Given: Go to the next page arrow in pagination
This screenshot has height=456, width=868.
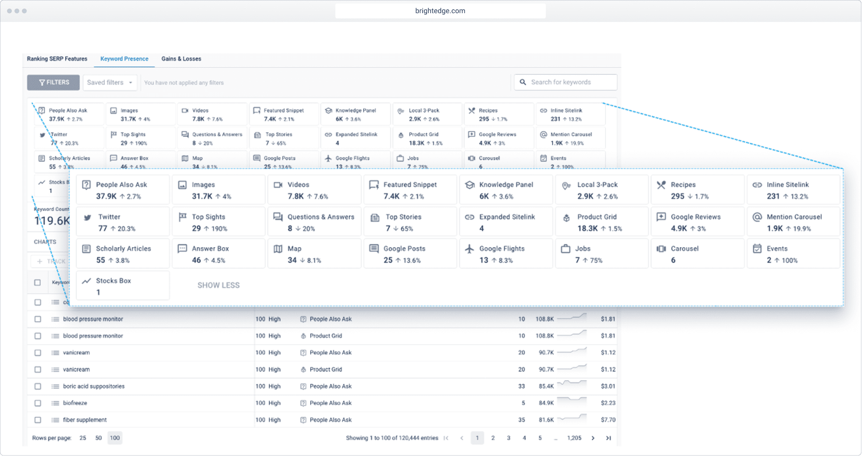Looking at the screenshot, I should 593,438.
